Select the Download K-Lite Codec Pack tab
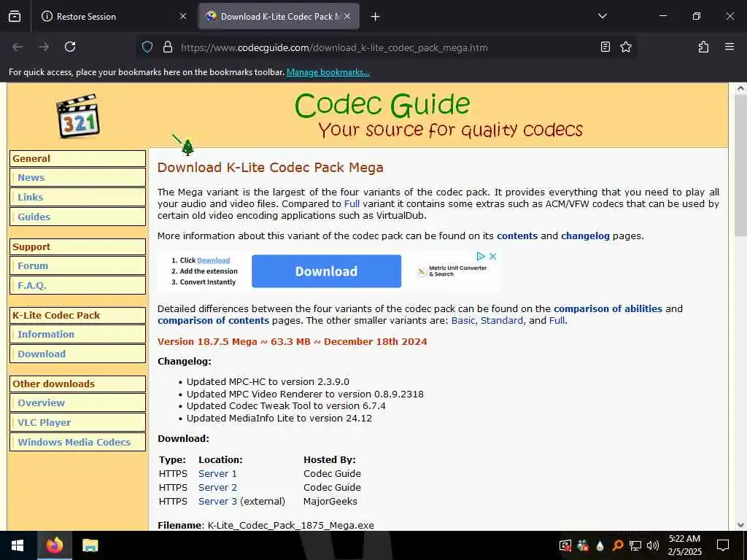This screenshot has height=560, width=747. click(x=279, y=16)
